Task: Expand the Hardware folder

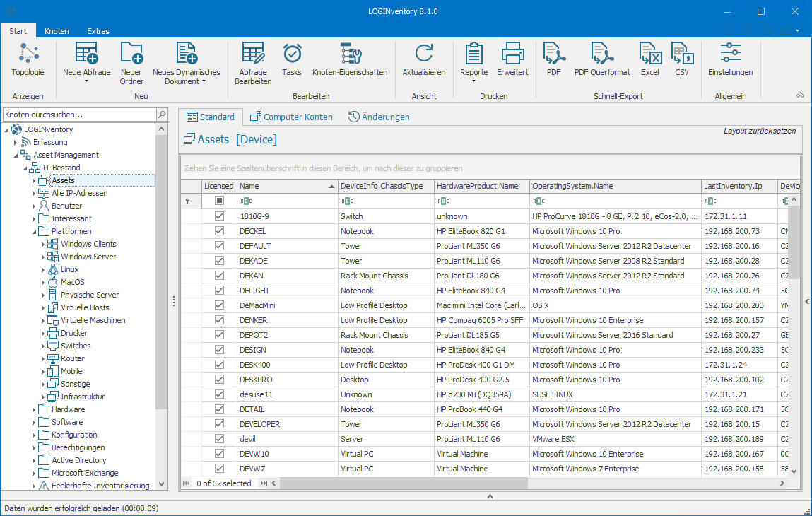Action: [x=34, y=410]
